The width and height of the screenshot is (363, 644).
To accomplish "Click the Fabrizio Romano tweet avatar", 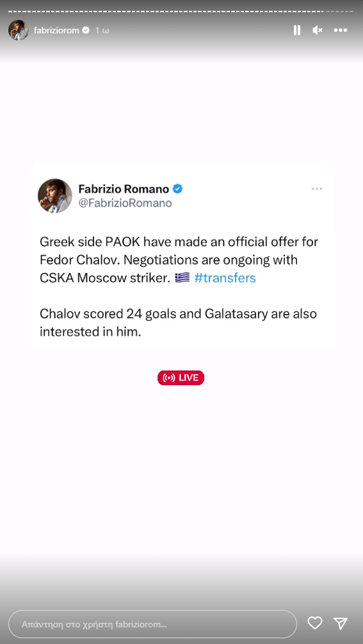I will click(x=55, y=195).
